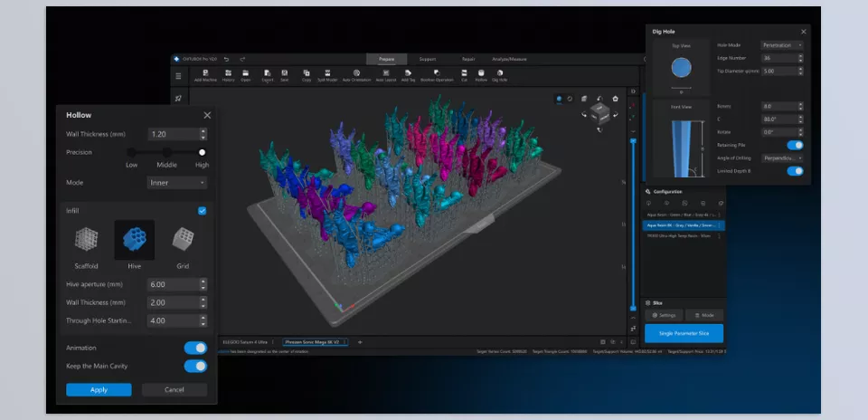Click the Auto Layout toolbar icon
868x420 pixels.
[x=385, y=74]
